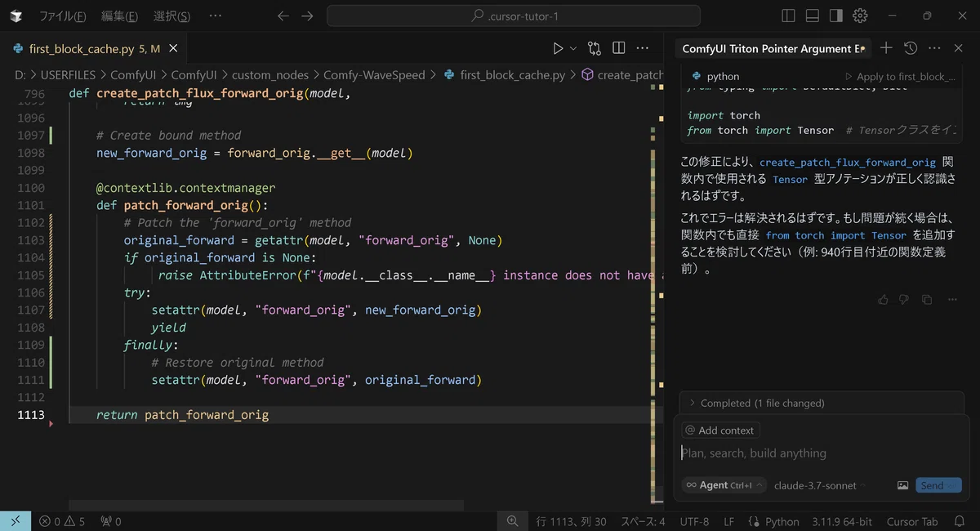Open settings gear in title bar

tap(860, 16)
